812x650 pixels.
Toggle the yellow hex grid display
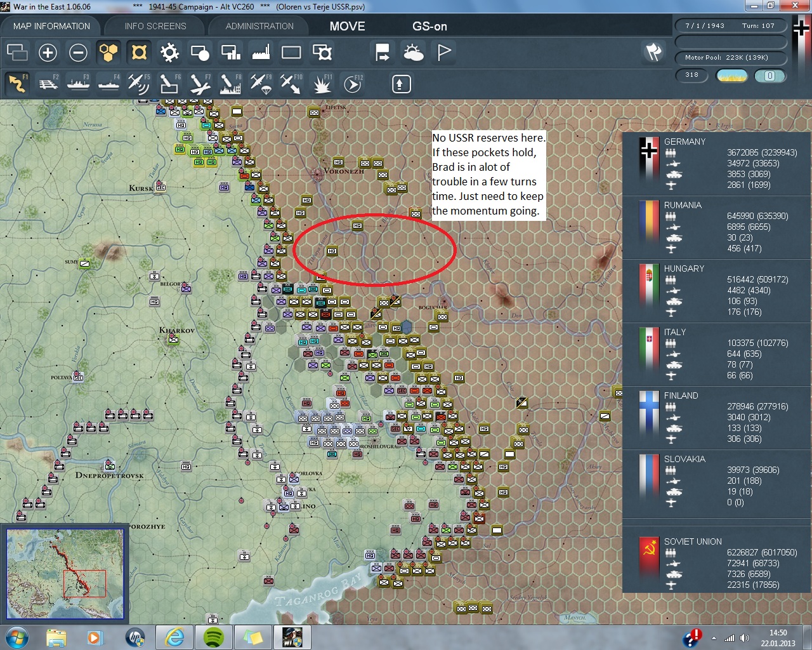[108, 53]
